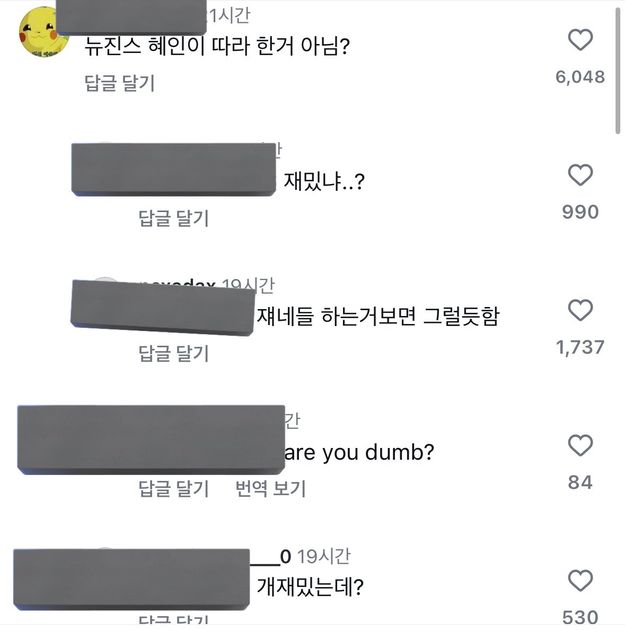Click the comment scrollbar on the right edge

click(619, 70)
